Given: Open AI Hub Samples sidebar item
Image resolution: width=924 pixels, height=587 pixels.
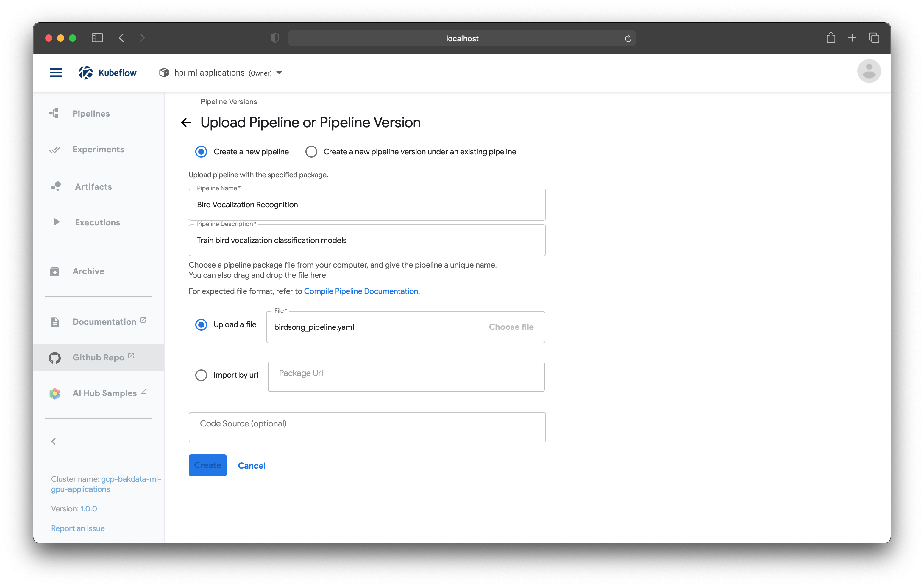Looking at the screenshot, I should coord(104,393).
